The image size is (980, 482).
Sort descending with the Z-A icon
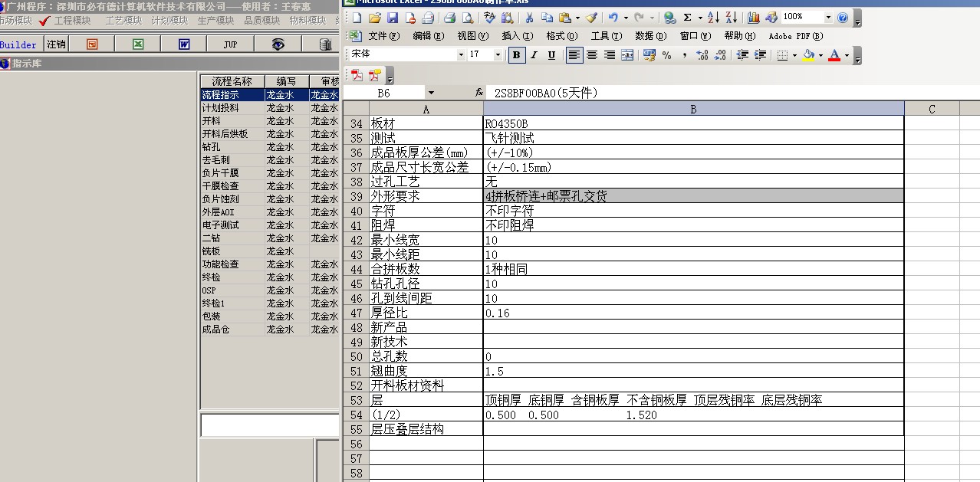pyautogui.click(x=731, y=17)
